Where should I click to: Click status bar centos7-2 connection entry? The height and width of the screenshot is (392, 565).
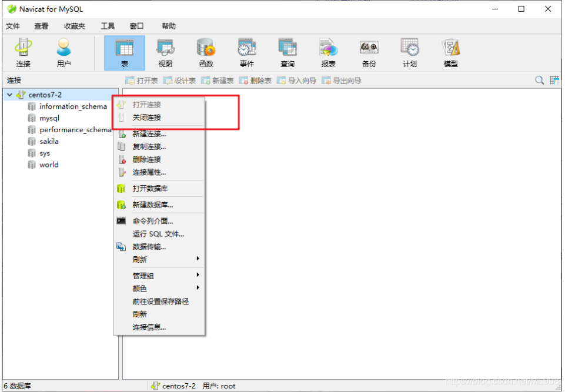173,386
